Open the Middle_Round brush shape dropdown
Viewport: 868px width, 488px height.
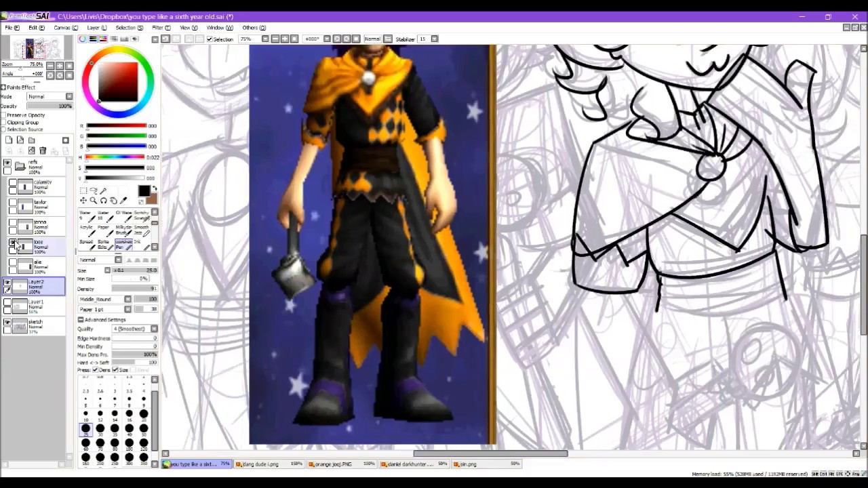(x=127, y=299)
